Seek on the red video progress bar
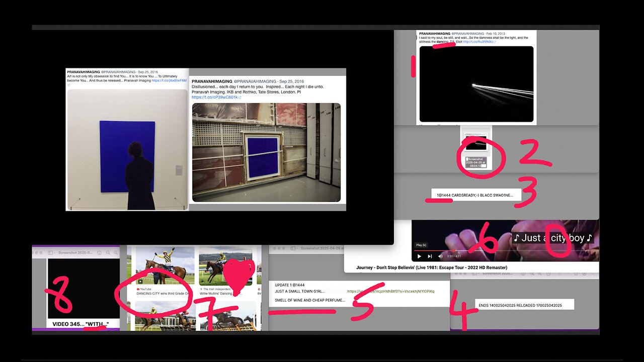Image resolution: width=644 pixels, height=362 pixels. [506, 250]
